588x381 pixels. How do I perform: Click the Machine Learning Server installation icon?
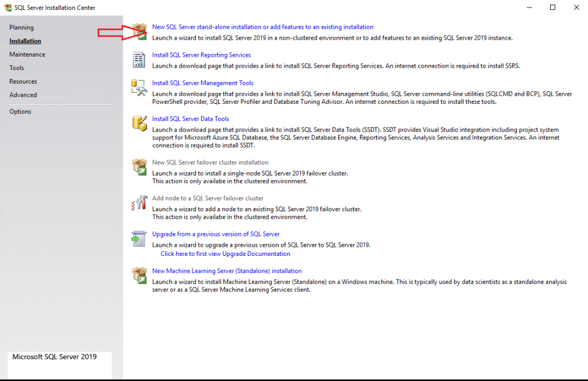click(x=140, y=275)
